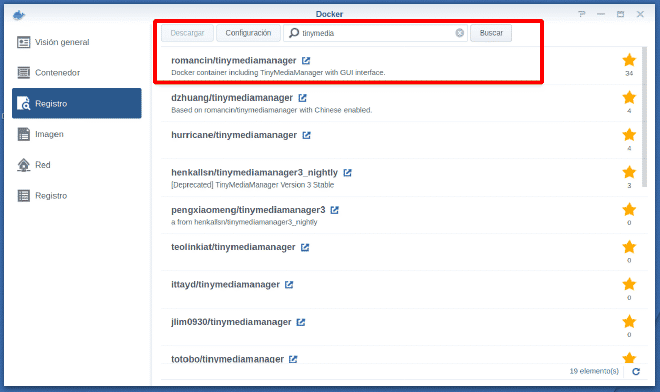Open external link icon beside pengxiaomeng/tinymediamanager3

[335, 210]
